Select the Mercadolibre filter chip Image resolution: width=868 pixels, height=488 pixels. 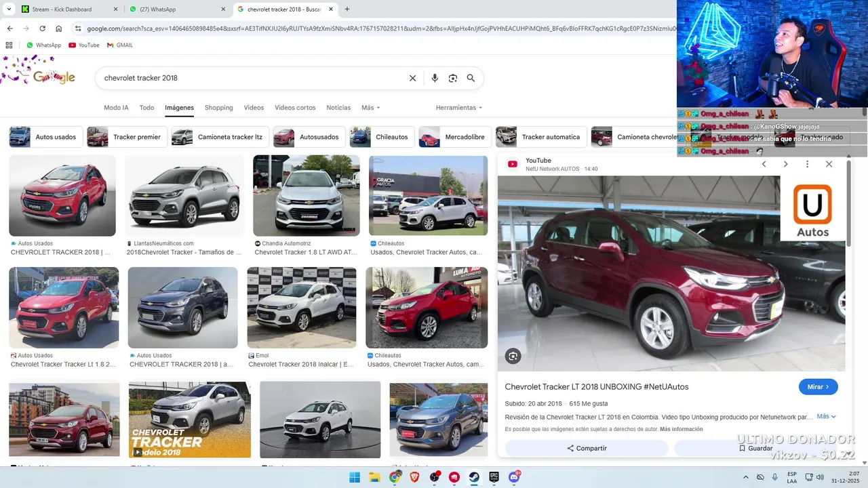pos(455,137)
